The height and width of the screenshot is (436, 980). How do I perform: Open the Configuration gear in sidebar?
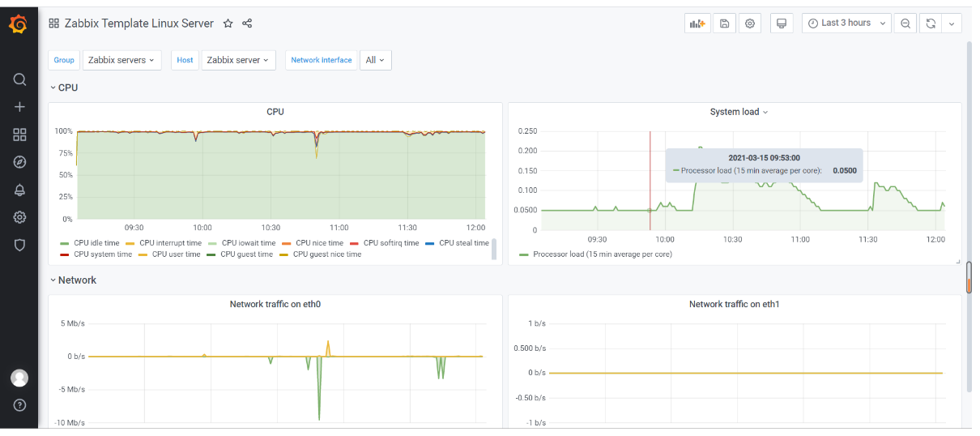pyautogui.click(x=19, y=217)
